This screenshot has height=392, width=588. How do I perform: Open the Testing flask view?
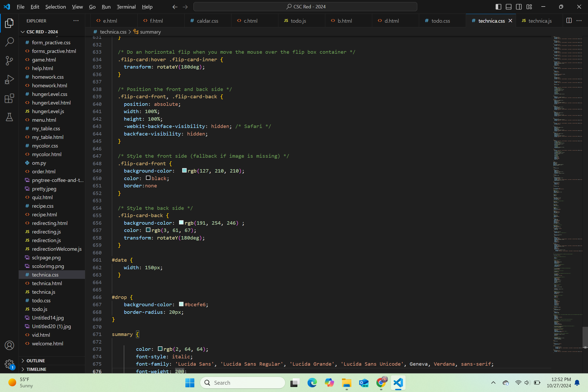9,117
